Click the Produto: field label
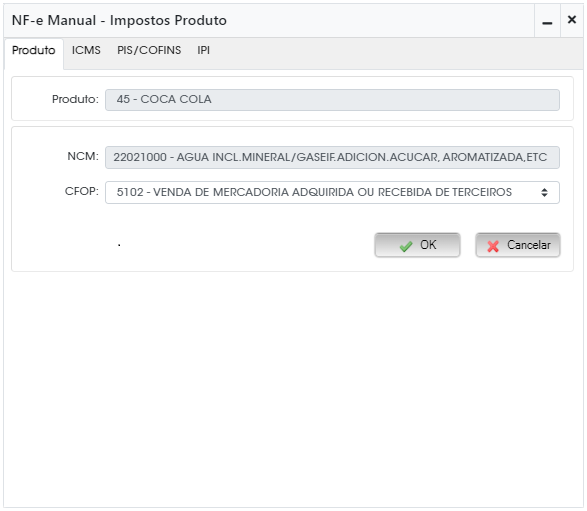Image resolution: width=587 pixels, height=511 pixels. point(75,99)
